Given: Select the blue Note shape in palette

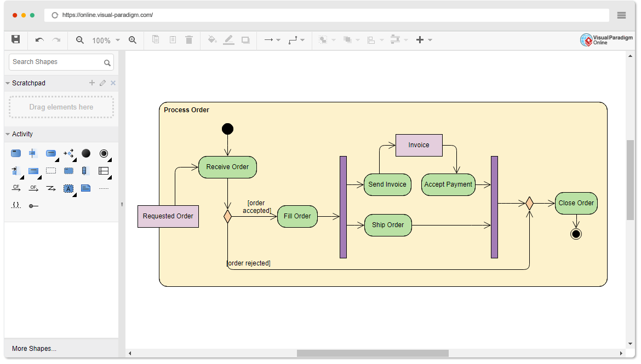Looking at the screenshot, I should point(86,188).
